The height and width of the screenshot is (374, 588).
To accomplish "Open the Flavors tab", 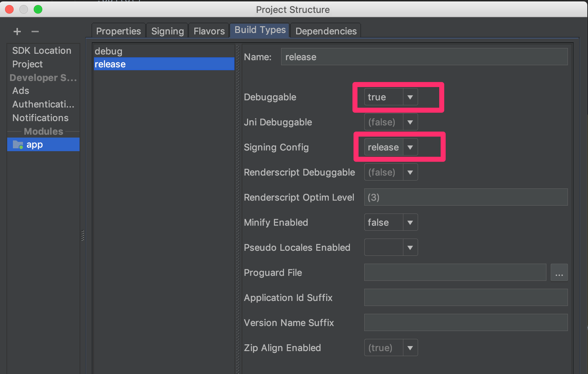I will coord(209,31).
